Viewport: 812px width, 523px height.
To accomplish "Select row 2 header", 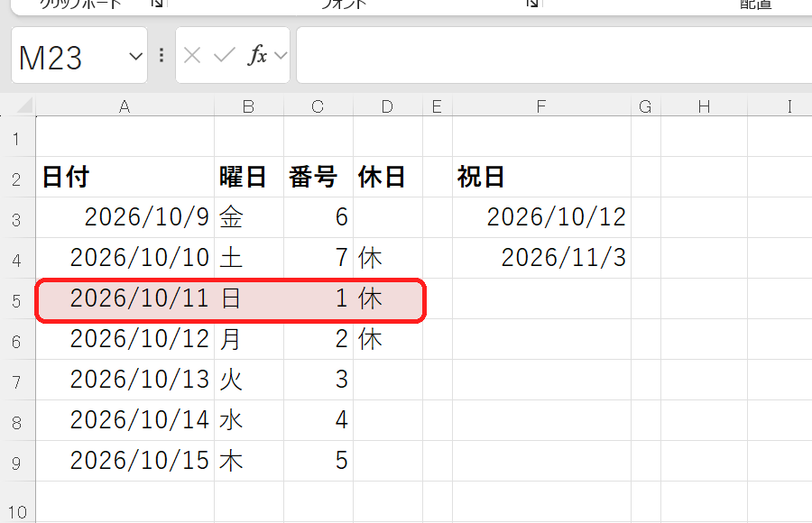I will coord(18,179).
